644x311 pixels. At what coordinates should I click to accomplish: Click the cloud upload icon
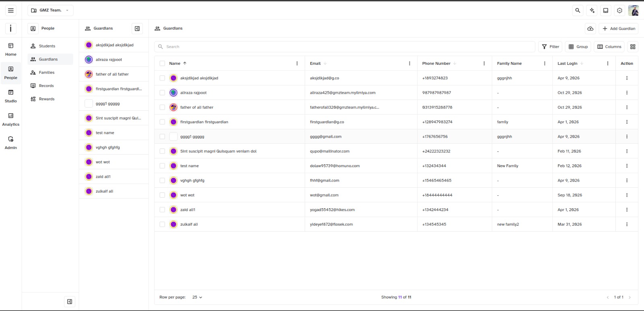click(590, 29)
